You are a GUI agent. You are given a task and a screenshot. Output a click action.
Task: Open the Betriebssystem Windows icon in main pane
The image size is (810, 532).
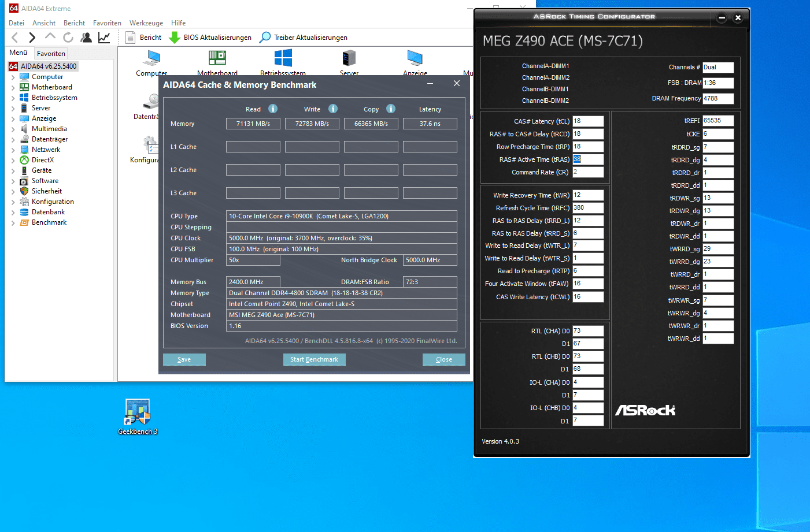point(283,62)
